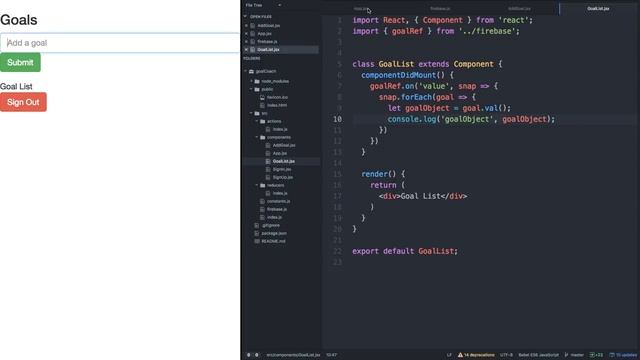640x360 pixels.
Task: Collapse the components folder arrow
Action: click(257, 137)
